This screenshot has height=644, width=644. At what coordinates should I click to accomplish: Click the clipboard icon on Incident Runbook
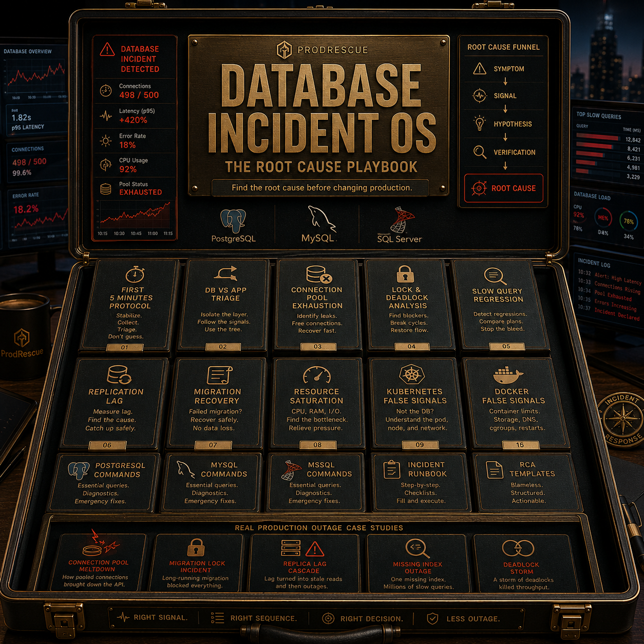392,469
